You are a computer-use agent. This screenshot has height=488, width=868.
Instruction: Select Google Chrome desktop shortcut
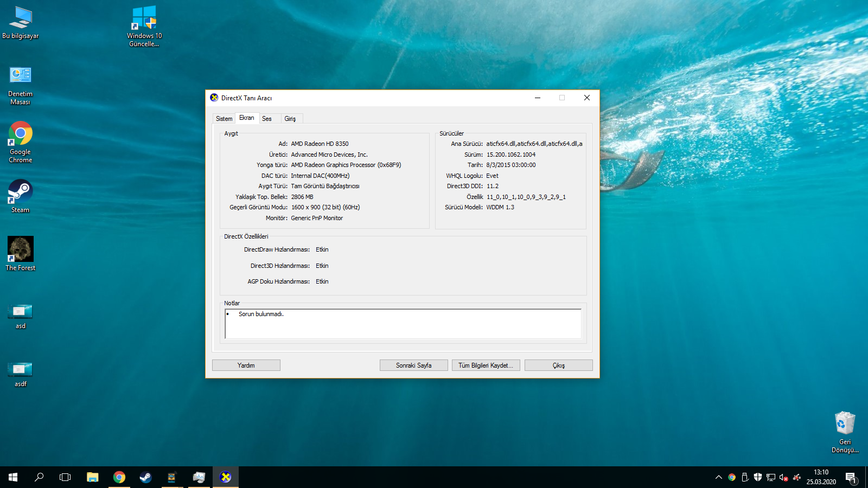tap(21, 142)
